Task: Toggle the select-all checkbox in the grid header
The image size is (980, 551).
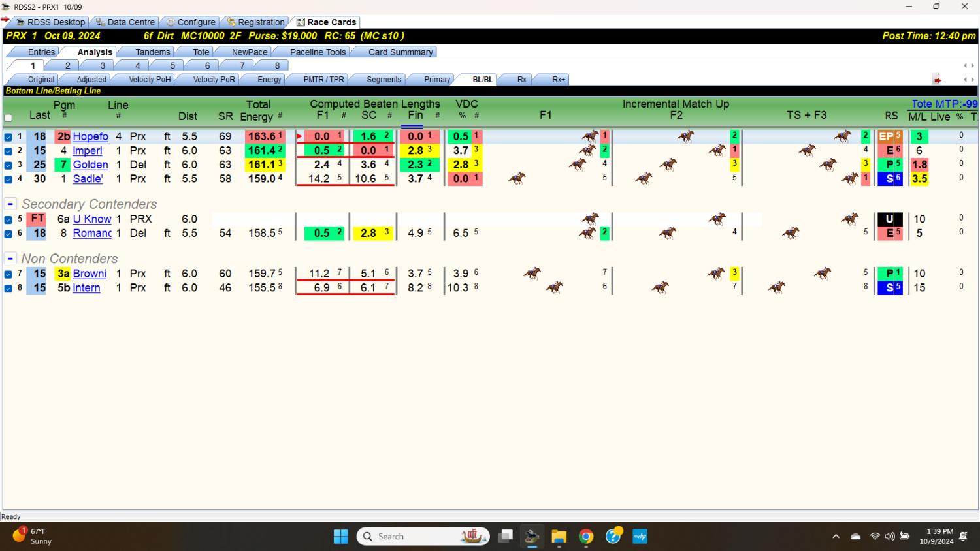Action: pos(8,118)
